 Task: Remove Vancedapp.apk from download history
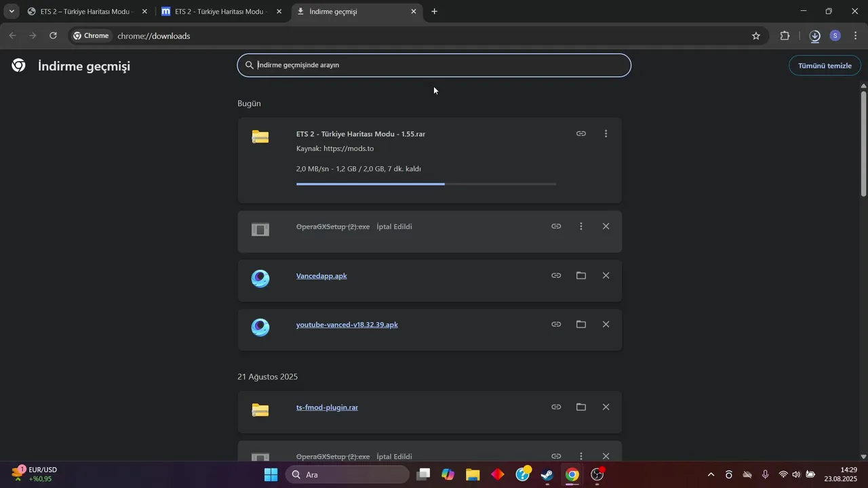click(606, 275)
